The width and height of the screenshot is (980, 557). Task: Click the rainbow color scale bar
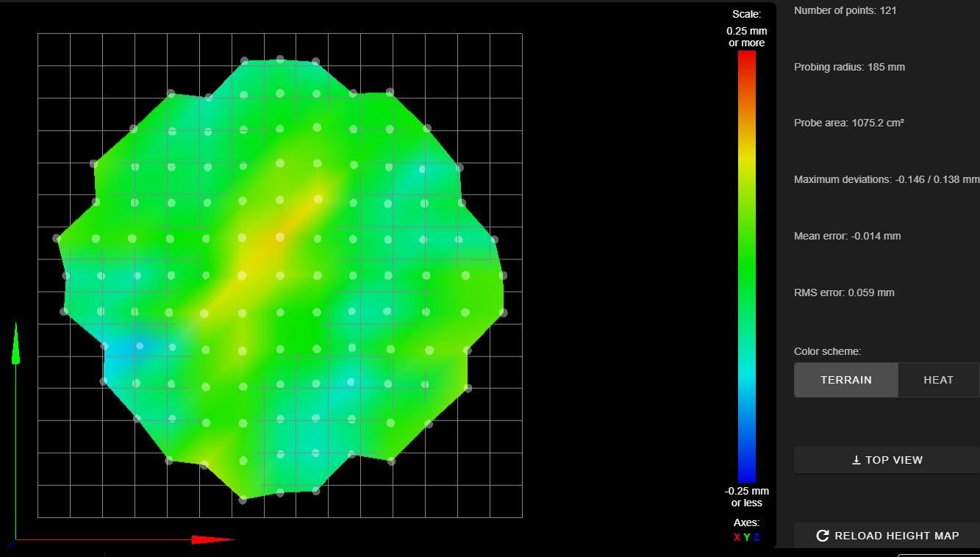click(747, 267)
